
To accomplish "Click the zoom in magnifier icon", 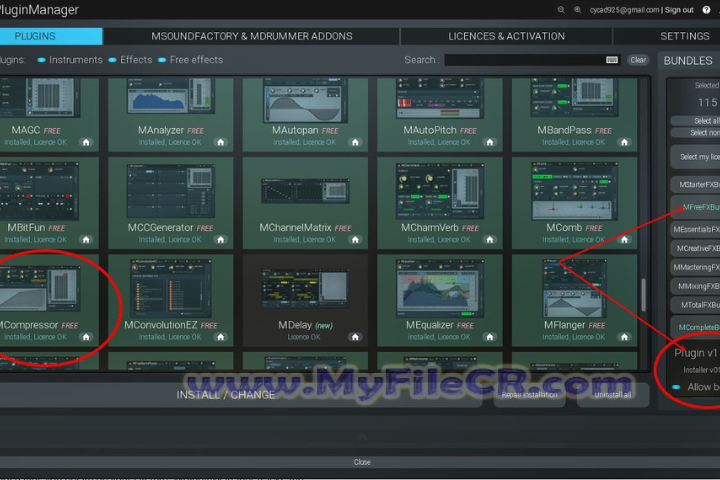I will point(578,10).
